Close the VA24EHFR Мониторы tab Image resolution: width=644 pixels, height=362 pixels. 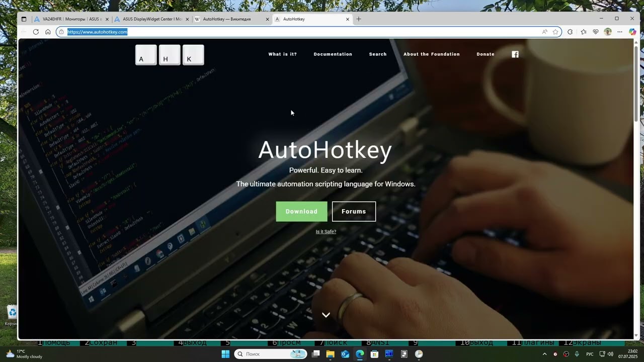coord(107,19)
